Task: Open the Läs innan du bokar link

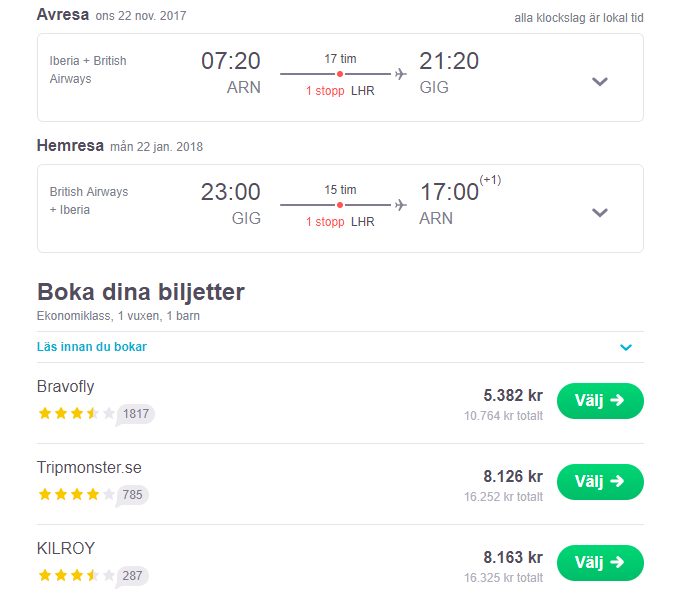Action: 92,347
